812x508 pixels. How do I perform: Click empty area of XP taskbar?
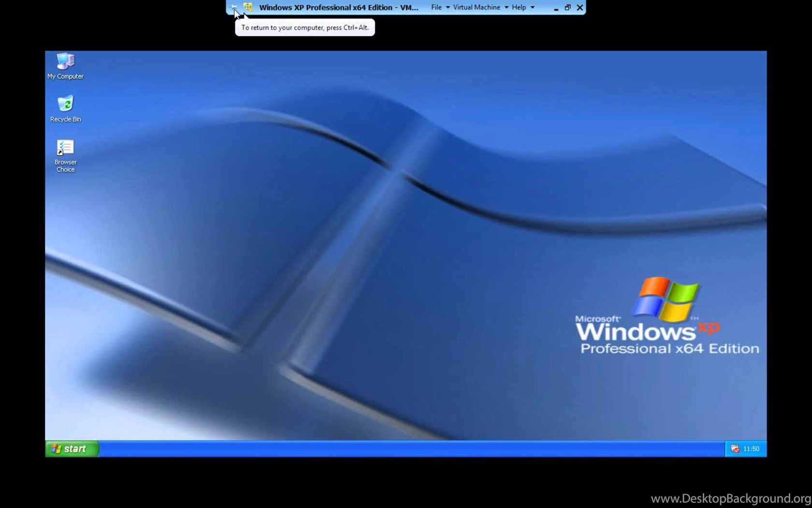411,449
